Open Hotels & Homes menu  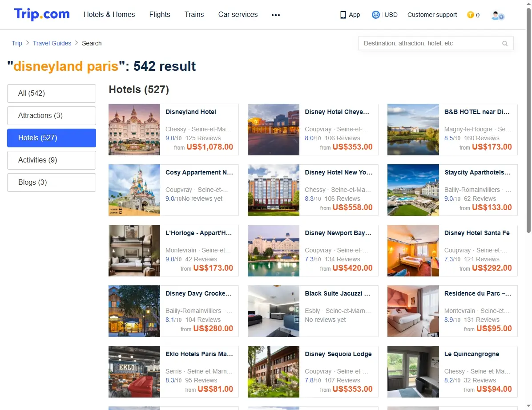(x=109, y=15)
